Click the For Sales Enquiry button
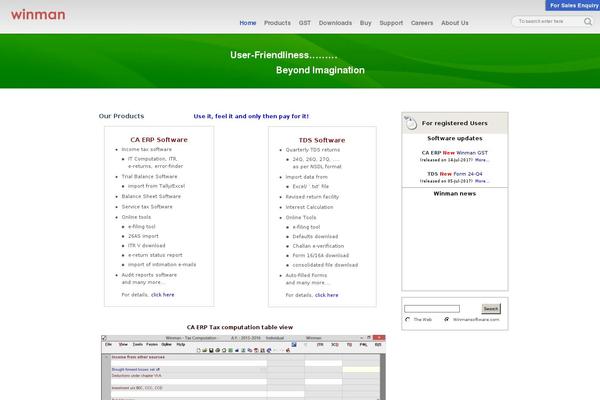 (x=573, y=5)
